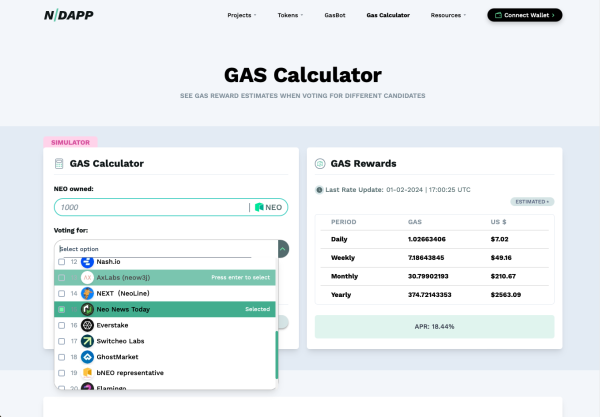Collapse the Voting for dropdown arrow
This screenshot has height=417, width=600.
(283, 249)
